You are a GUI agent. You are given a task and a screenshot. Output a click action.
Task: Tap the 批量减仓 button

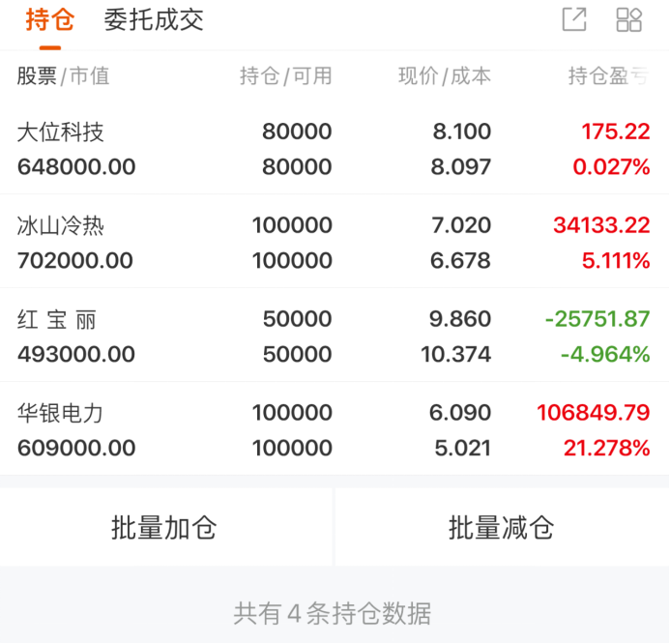click(502, 527)
